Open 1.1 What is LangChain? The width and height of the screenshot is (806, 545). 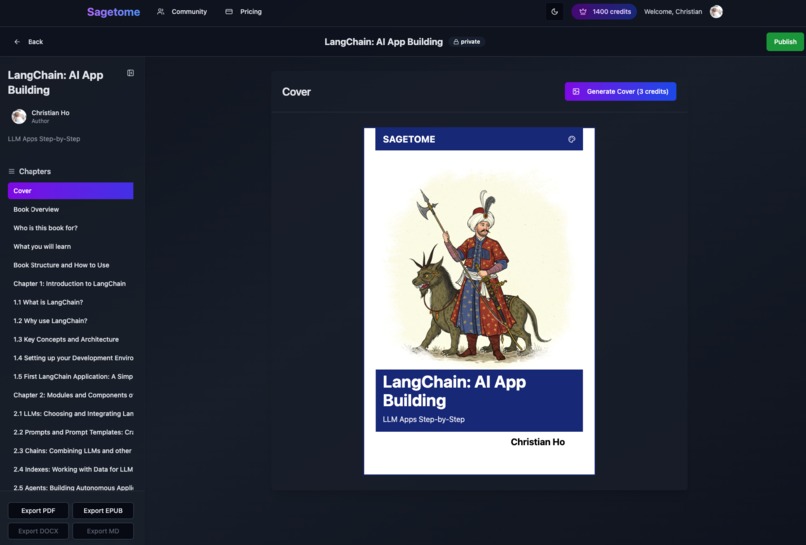pyautogui.click(x=70, y=302)
